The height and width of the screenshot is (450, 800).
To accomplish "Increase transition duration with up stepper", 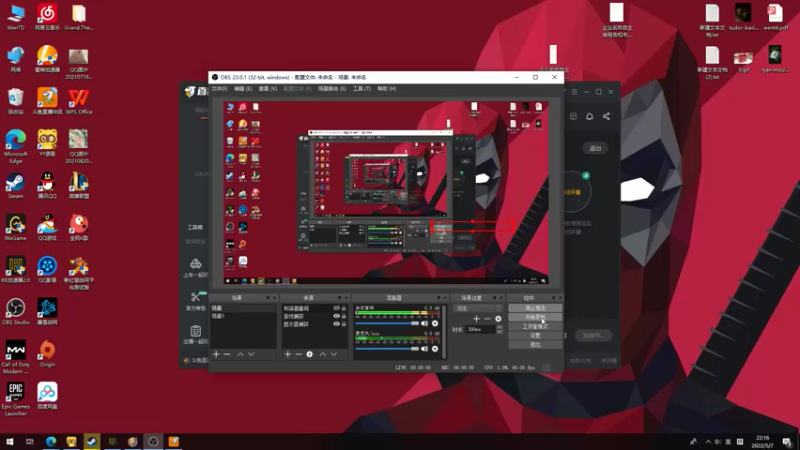I will pyautogui.click(x=499, y=327).
